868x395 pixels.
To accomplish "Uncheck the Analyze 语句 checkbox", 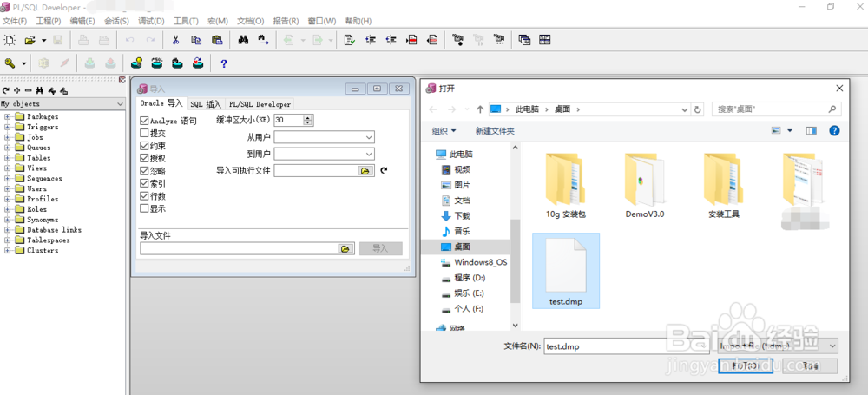I will point(144,121).
